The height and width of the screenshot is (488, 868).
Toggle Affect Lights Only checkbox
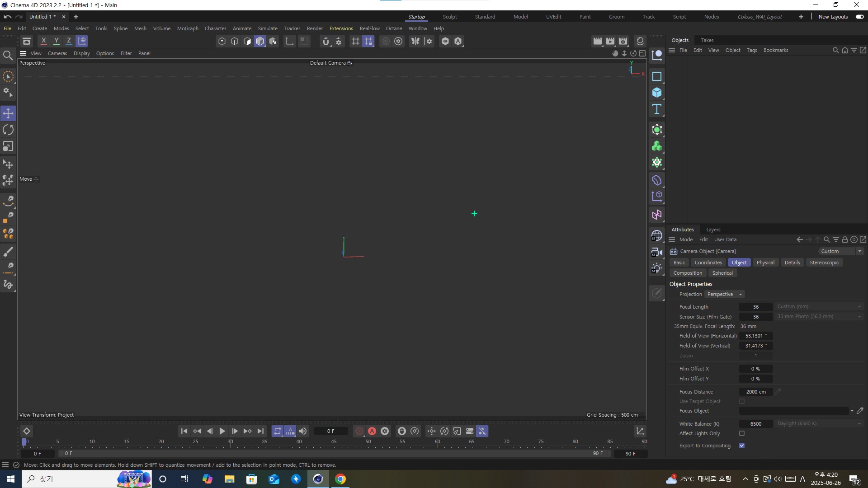(742, 433)
